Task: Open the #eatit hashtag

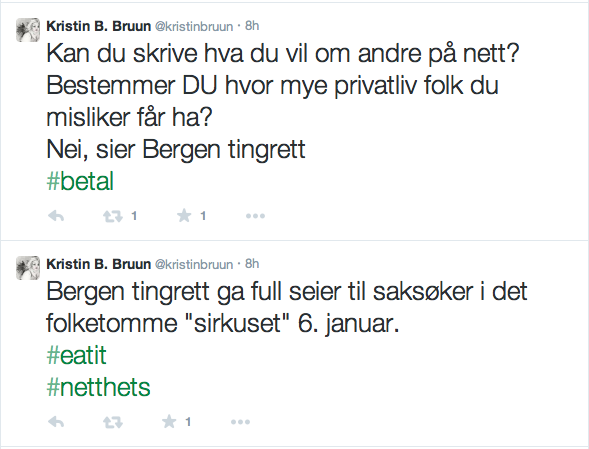Action: [x=77, y=355]
